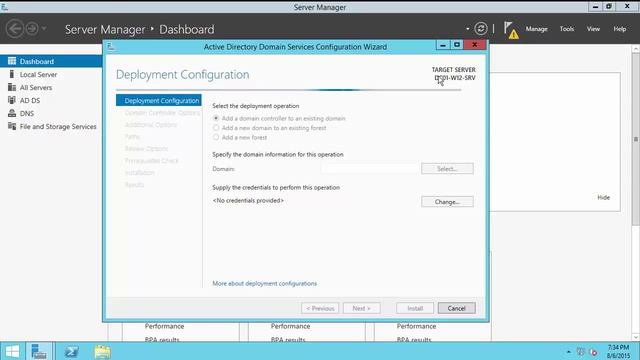Click the Server Manager title bar app icon
Image resolution: width=640 pixels, height=360 pixels.
pyautogui.click(x=4, y=7)
